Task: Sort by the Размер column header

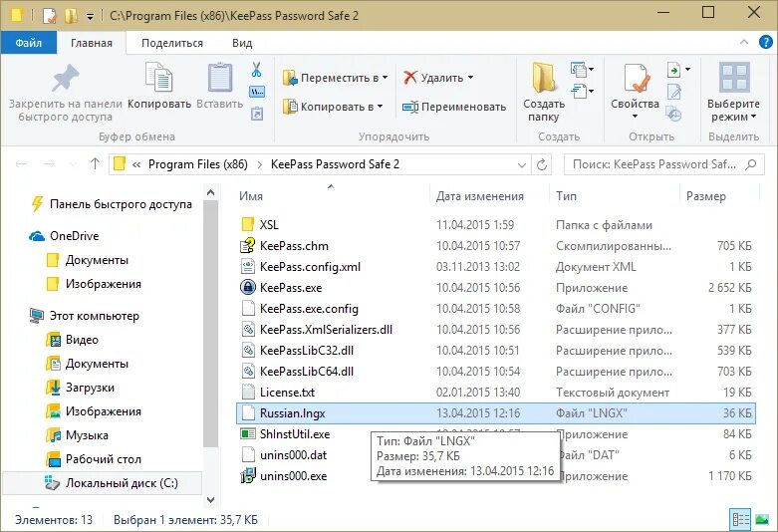Action: pyautogui.click(x=706, y=196)
